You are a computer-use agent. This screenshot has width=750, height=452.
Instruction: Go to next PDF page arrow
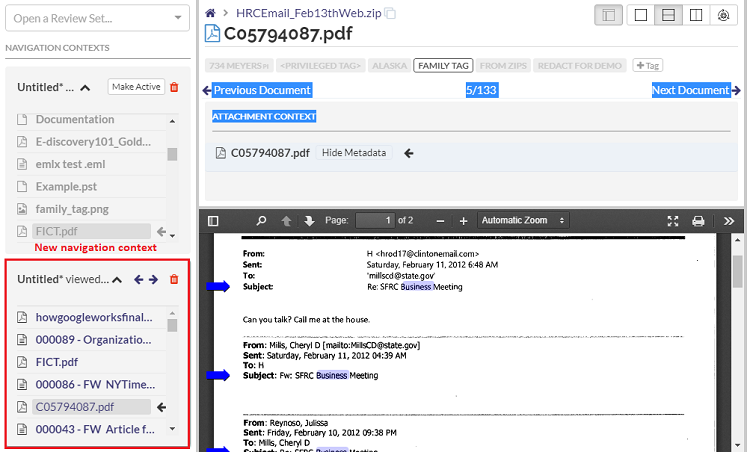tap(309, 220)
